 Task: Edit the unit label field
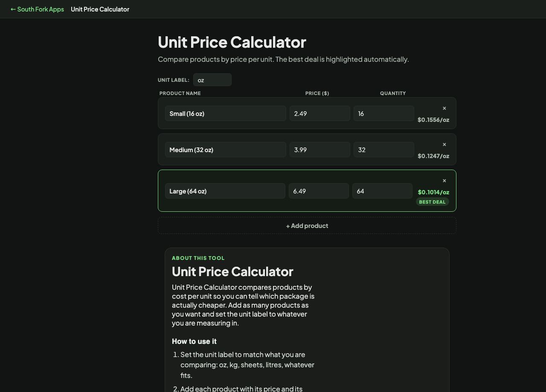pyautogui.click(x=212, y=80)
